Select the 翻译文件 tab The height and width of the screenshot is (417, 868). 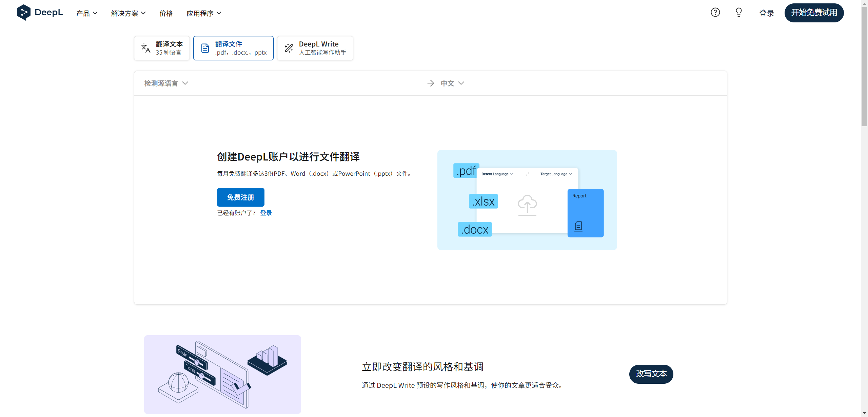coord(233,48)
